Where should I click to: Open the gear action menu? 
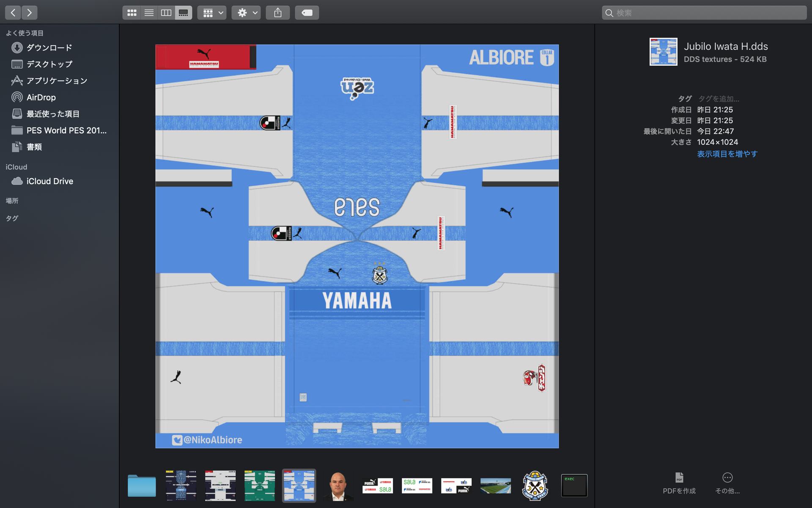[246, 13]
